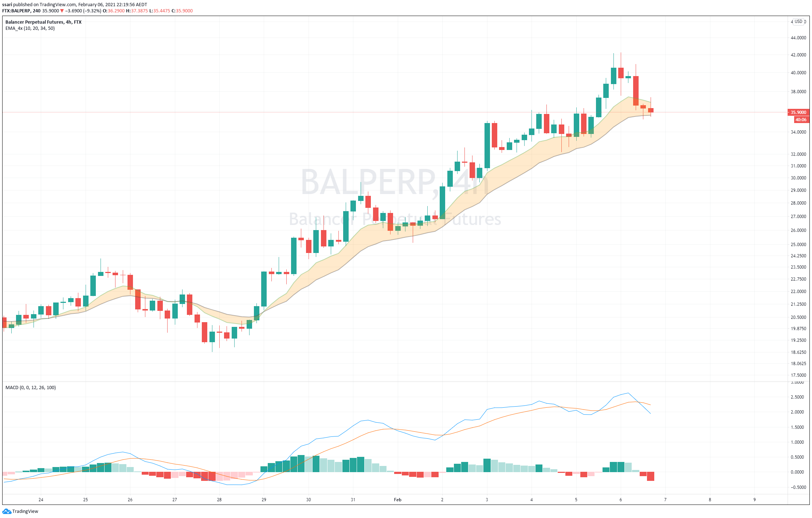Click date axis label 26
This screenshot has width=812, height=518.
coord(130,500)
